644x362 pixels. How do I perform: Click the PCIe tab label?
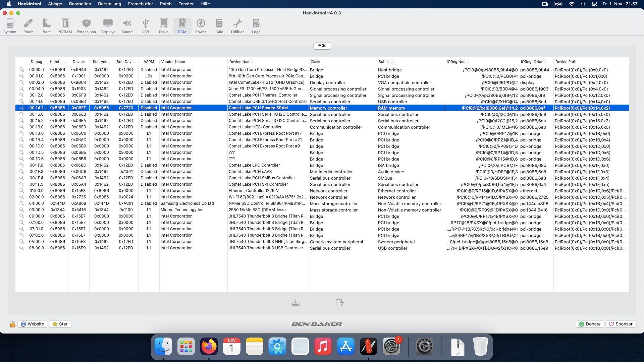click(x=322, y=46)
